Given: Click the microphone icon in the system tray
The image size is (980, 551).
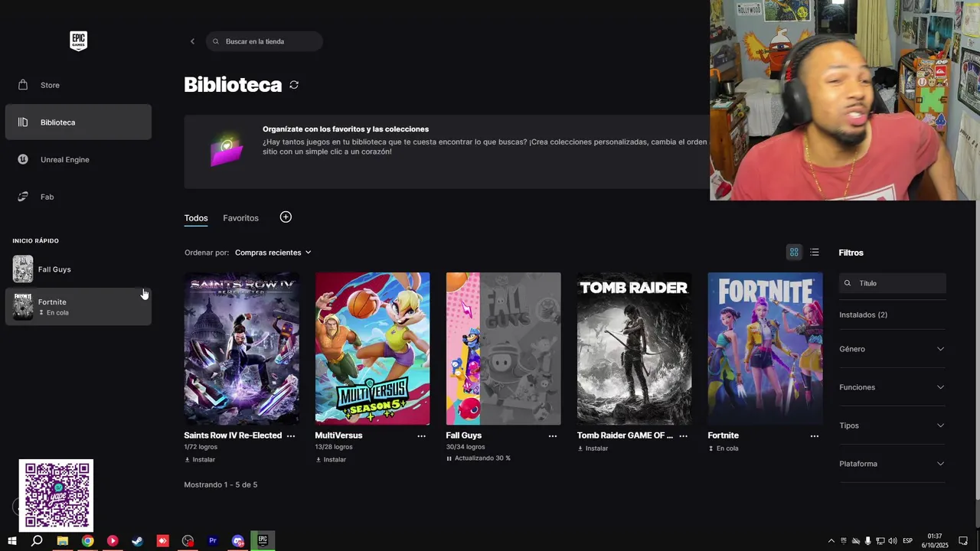Looking at the screenshot, I should point(867,541).
